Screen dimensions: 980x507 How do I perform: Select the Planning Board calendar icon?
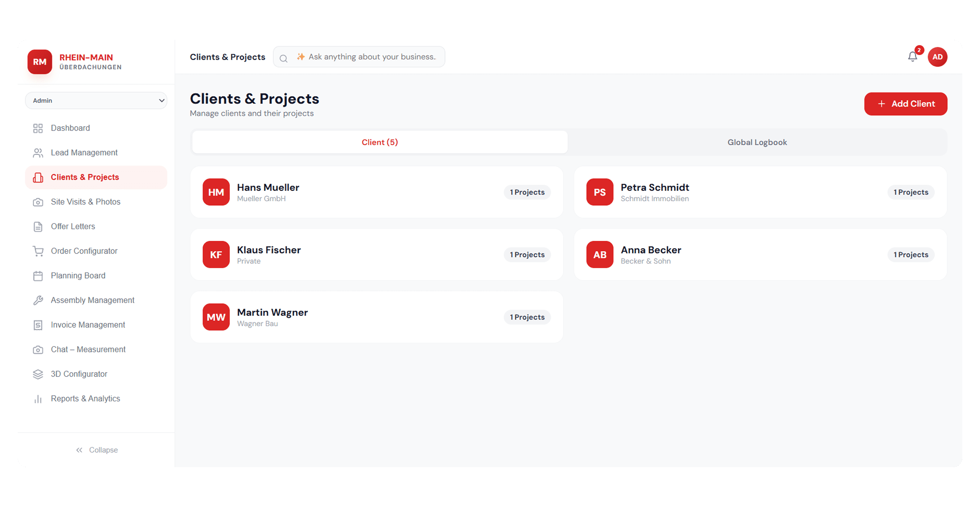(38, 276)
